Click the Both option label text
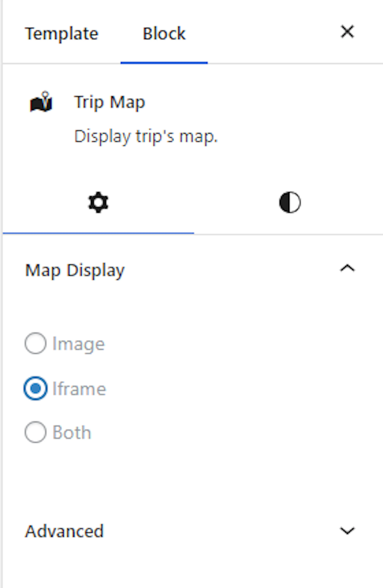Viewport: 383px width, 588px height. [72, 432]
